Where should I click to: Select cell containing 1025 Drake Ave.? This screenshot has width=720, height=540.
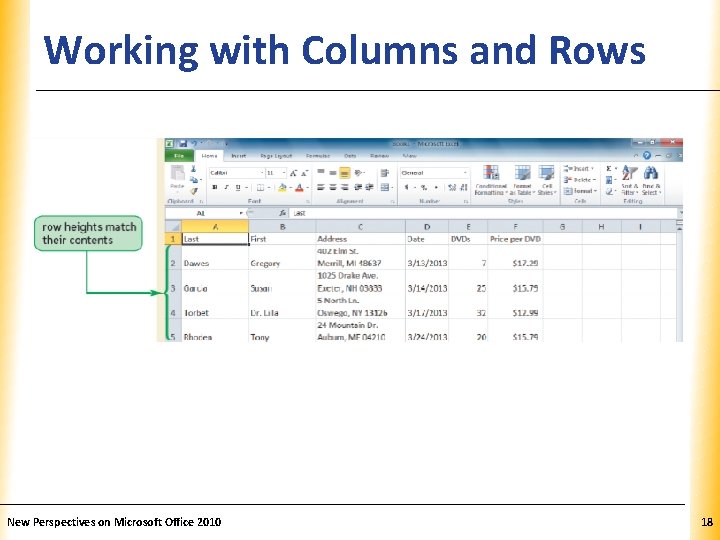pyautogui.click(x=360, y=282)
